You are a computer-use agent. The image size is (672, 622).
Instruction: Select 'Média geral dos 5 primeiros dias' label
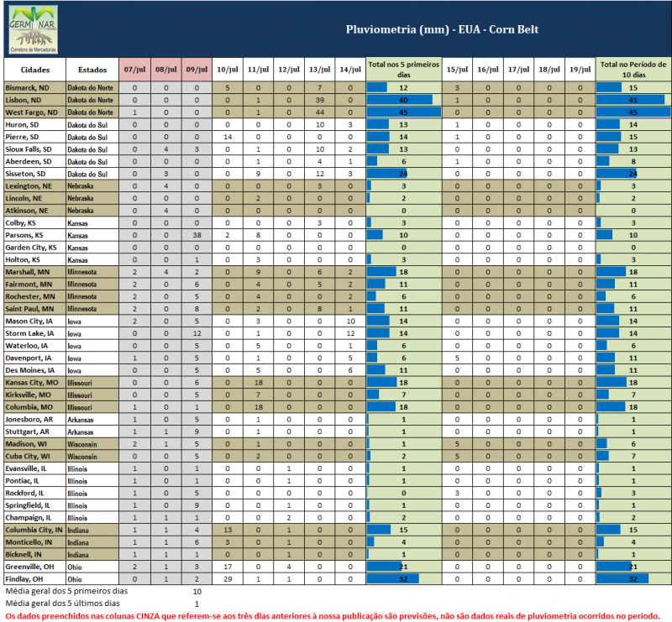pyautogui.click(x=63, y=591)
